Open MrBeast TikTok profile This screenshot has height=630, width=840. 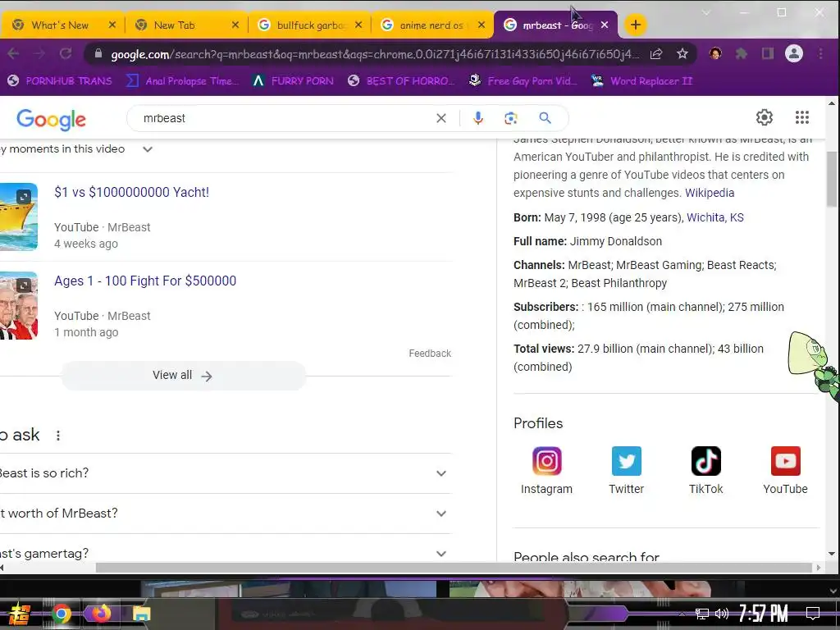[705, 470]
